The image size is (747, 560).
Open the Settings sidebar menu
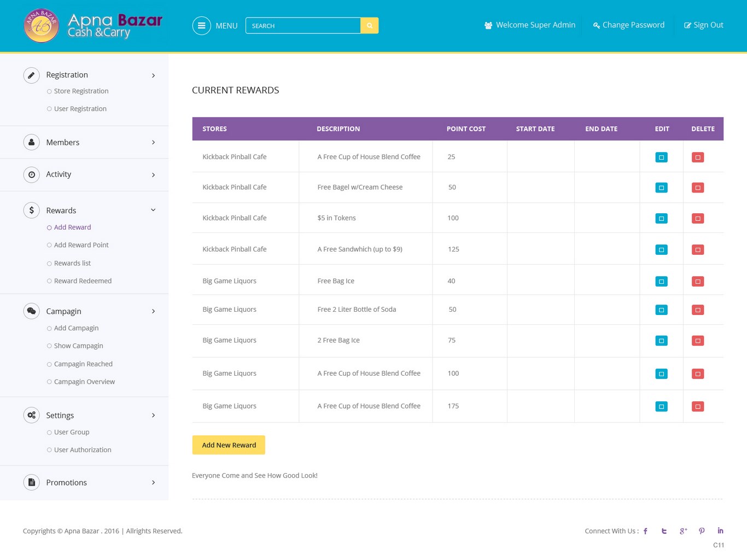(x=60, y=415)
